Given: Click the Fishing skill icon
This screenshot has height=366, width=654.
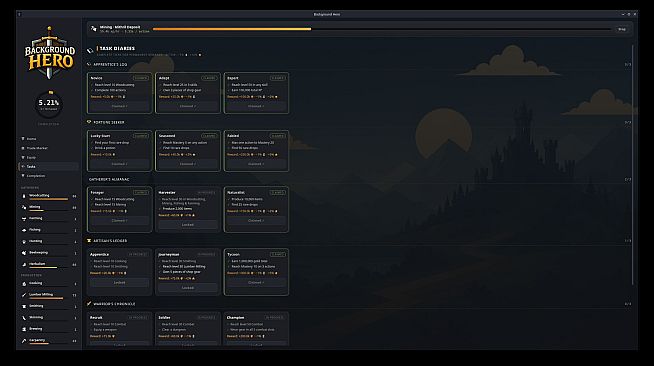Looking at the screenshot, I should click(24, 230).
